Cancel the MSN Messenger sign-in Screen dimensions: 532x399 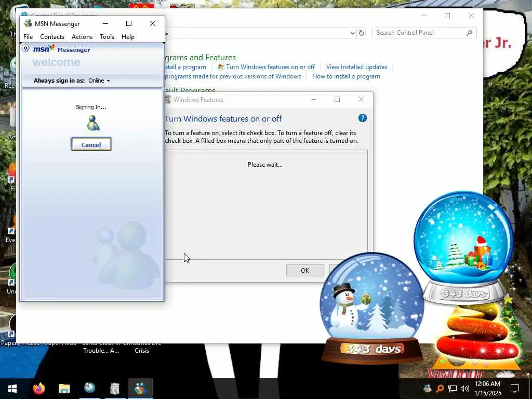coord(91,144)
